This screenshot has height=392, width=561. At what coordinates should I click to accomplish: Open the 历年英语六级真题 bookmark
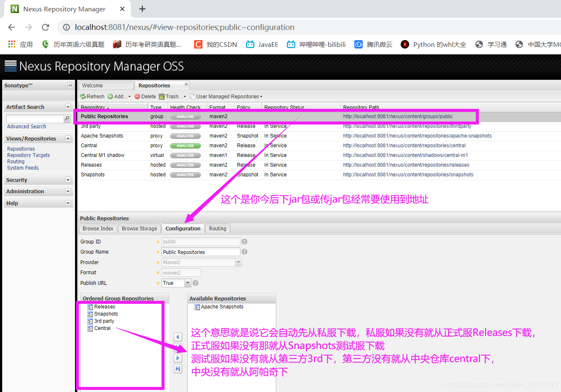(73, 44)
